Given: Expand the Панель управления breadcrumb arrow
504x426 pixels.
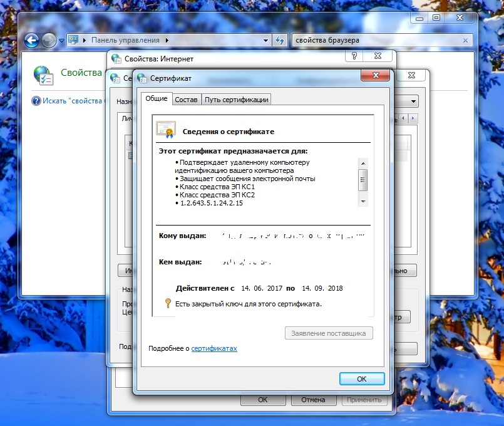Looking at the screenshot, I should (x=167, y=41).
